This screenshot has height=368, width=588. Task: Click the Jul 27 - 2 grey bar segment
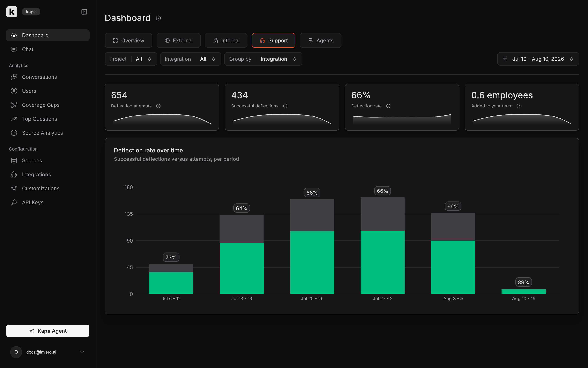382,214
